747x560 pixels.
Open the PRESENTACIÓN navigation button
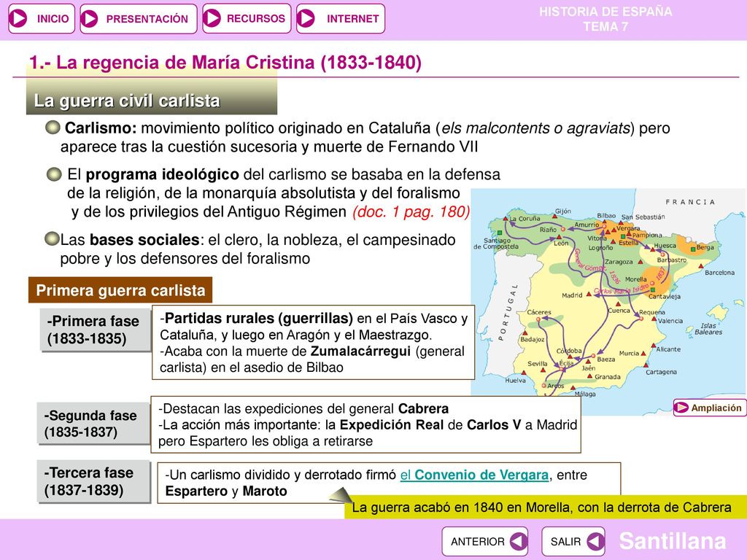tap(139, 19)
